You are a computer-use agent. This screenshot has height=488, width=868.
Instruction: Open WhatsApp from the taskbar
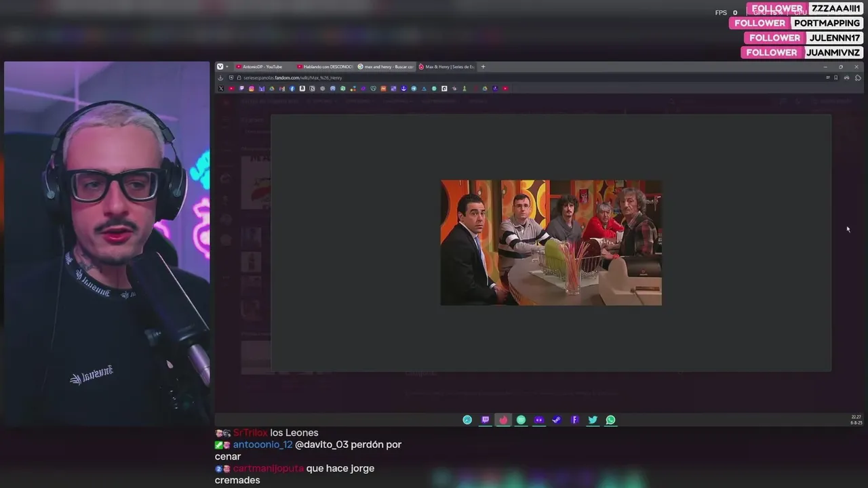tap(611, 420)
